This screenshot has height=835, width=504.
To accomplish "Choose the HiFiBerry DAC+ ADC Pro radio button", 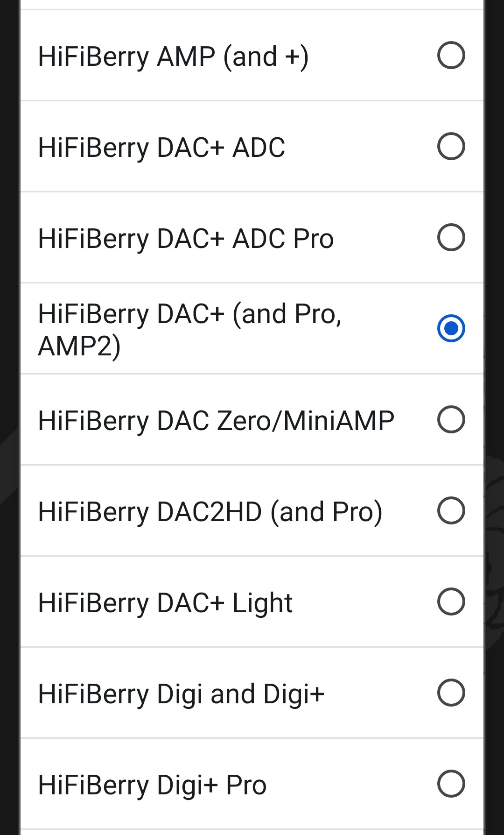I will click(451, 238).
